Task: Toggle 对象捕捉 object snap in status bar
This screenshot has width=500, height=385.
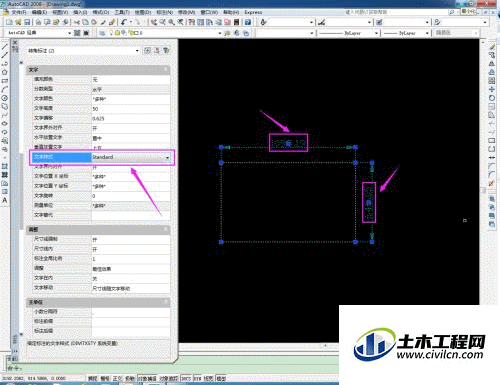Action: coord(147,379)
